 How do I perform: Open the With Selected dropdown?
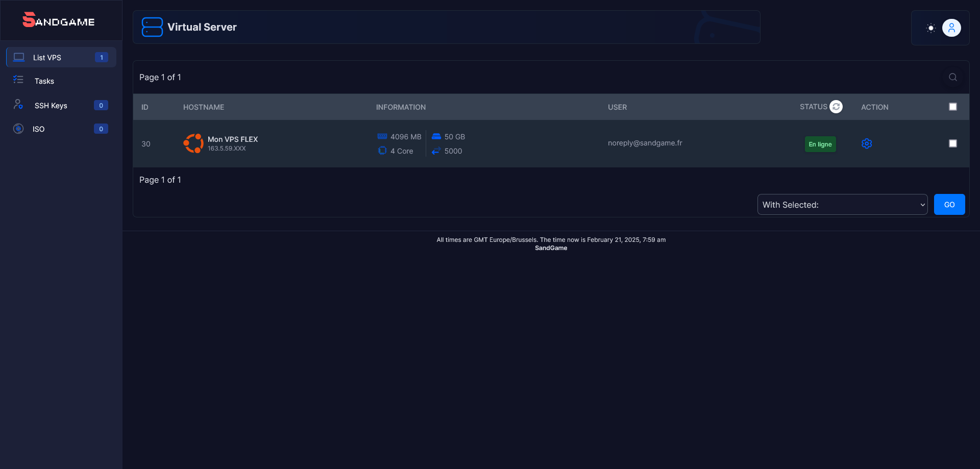[842, 204]
